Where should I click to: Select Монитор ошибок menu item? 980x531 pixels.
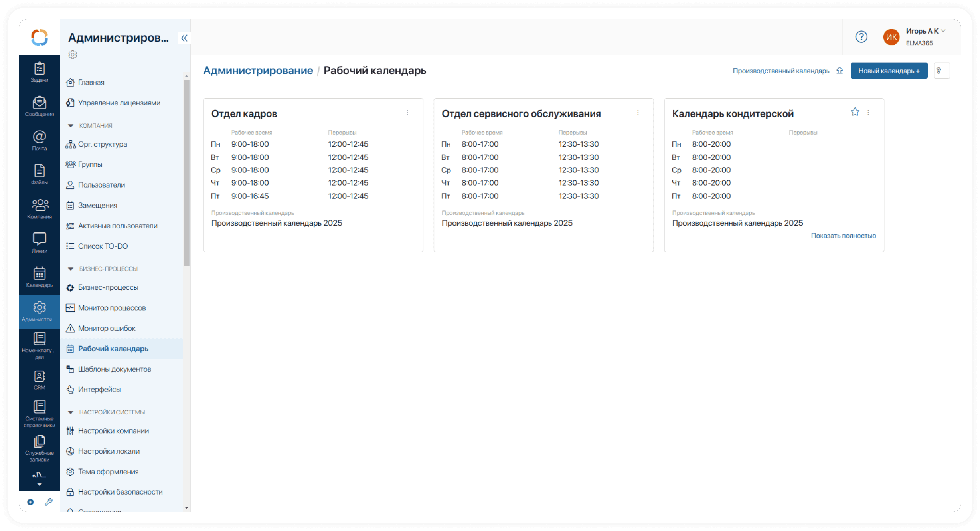(x=107, y=328)
